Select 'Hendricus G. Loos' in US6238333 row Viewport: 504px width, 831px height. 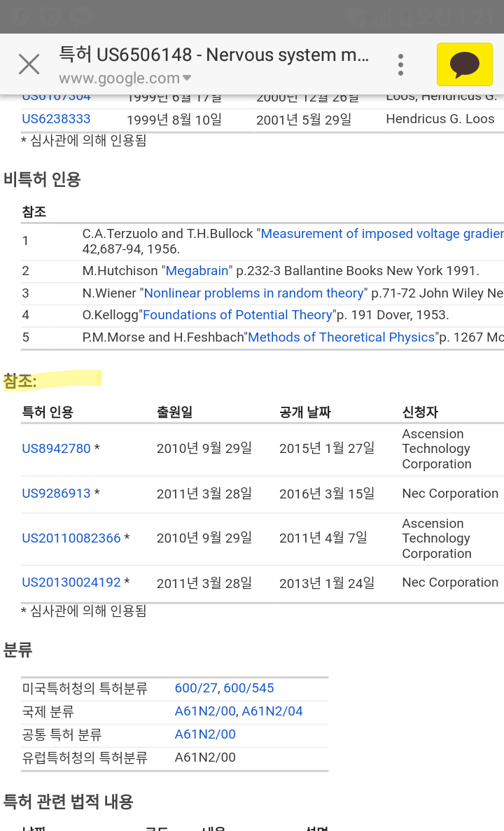click(x=440, y=119)
